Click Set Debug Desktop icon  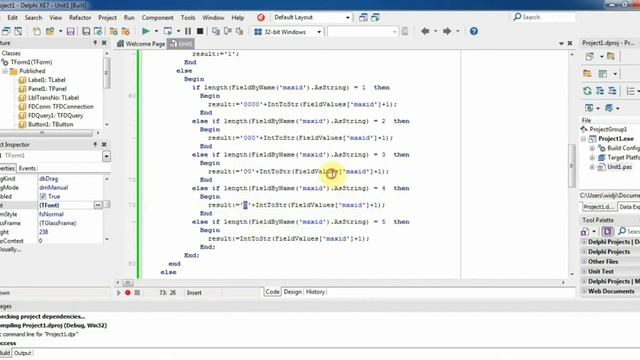point(375,17)
